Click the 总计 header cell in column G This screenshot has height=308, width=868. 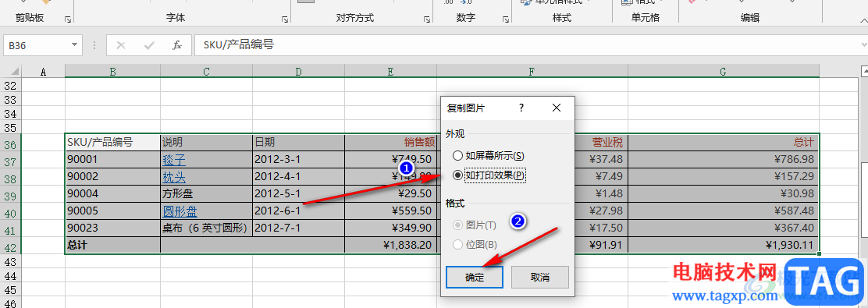click(723, 142)
